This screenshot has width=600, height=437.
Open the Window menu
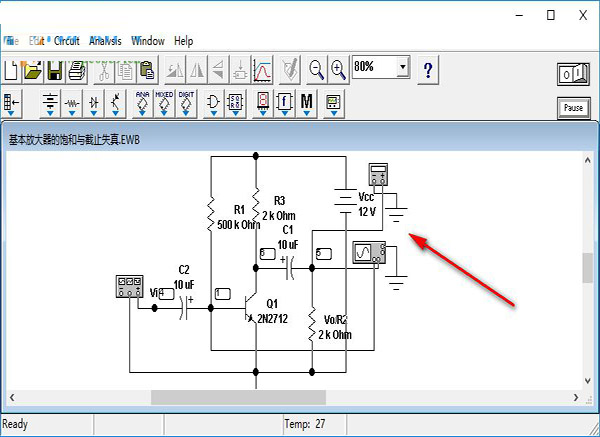(147, 41)
